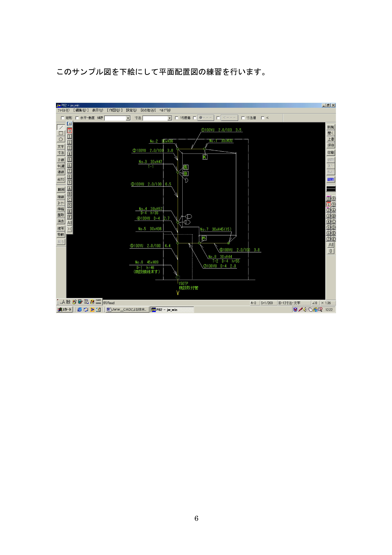Open the 設定(S) menu

tap(131, 110)
